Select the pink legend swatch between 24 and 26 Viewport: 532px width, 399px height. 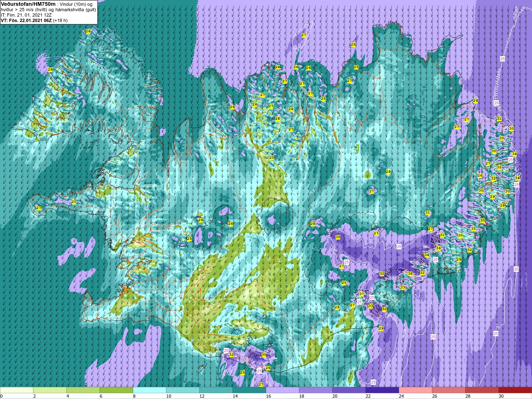coord(416,391)
